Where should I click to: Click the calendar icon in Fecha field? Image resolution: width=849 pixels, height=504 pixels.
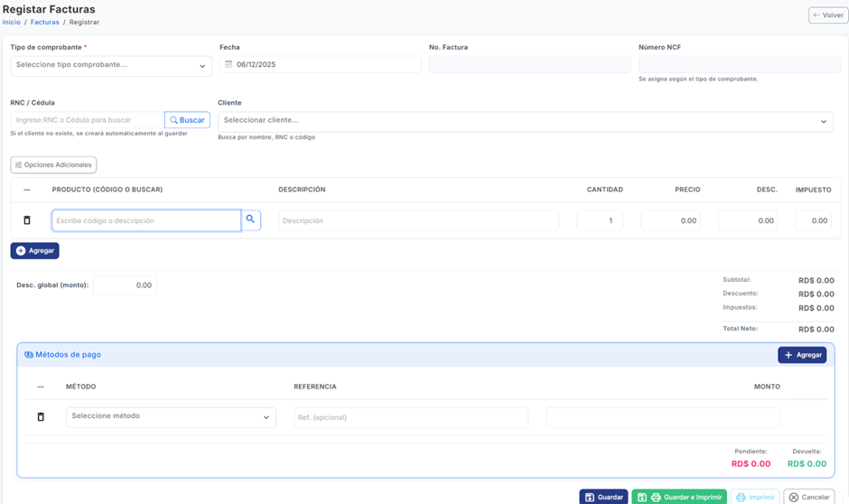[x=229, y=65]
